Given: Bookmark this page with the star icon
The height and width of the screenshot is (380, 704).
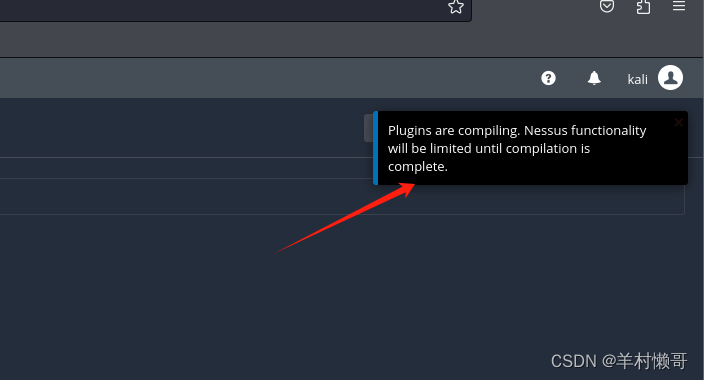Looking at the screenshot, I should (456, 6).
